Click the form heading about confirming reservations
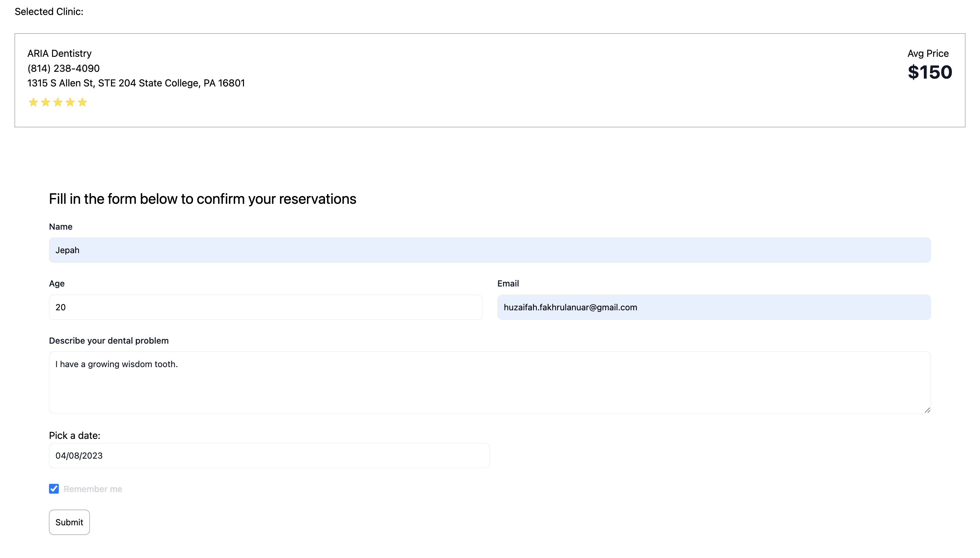 tap(202, 199)
